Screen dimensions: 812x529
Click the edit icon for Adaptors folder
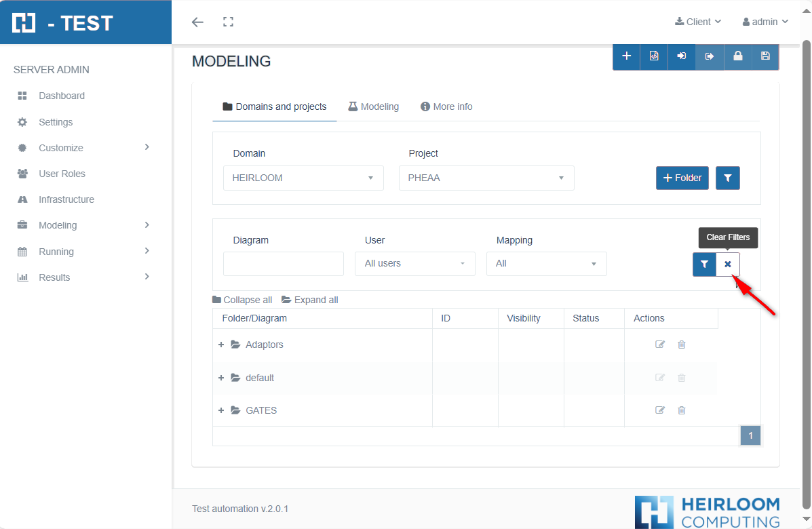(x=659, y=345)
